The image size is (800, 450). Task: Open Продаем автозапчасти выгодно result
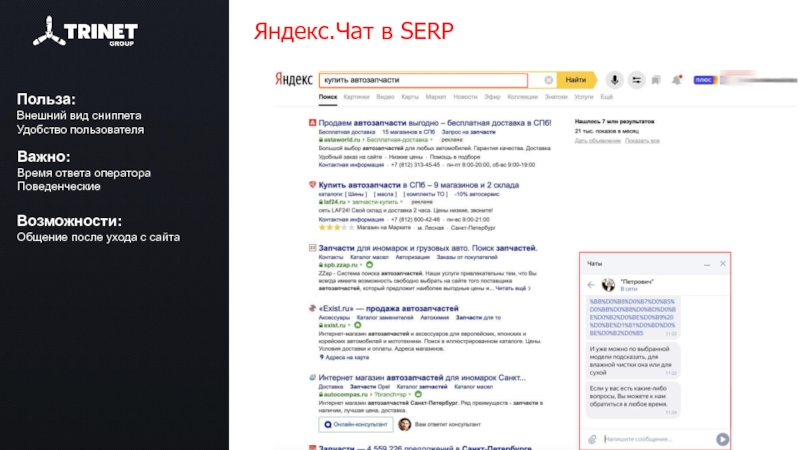(435, 123)
